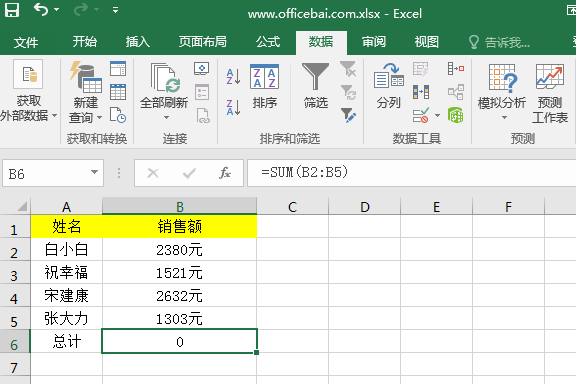Select column B header
Image resolution: width=576 pixels, height=384 pixels.
[180, 207]
